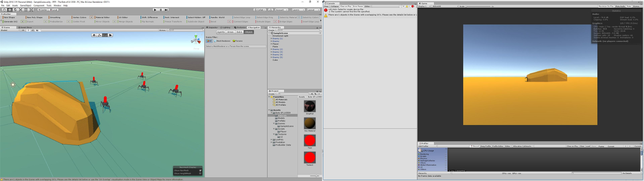Enable Show HeightMesh checkbox
Screen dimensions: 644x181
click(200, 173)
